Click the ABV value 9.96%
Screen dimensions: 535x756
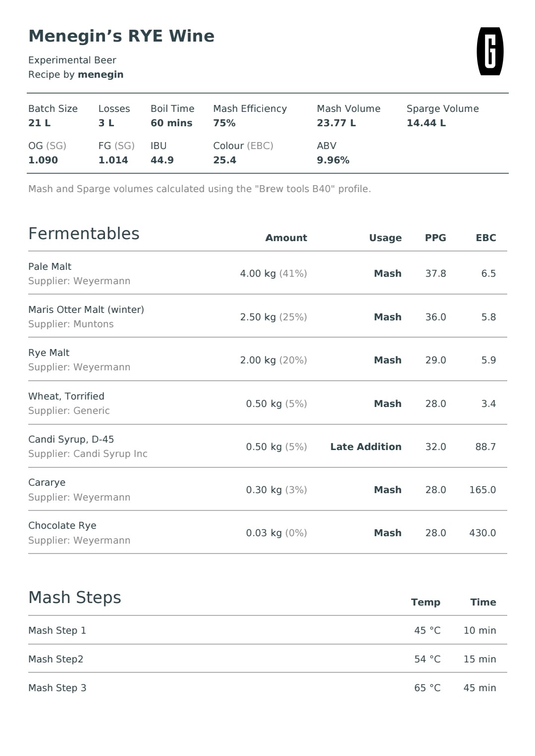(x=333, y=160)
